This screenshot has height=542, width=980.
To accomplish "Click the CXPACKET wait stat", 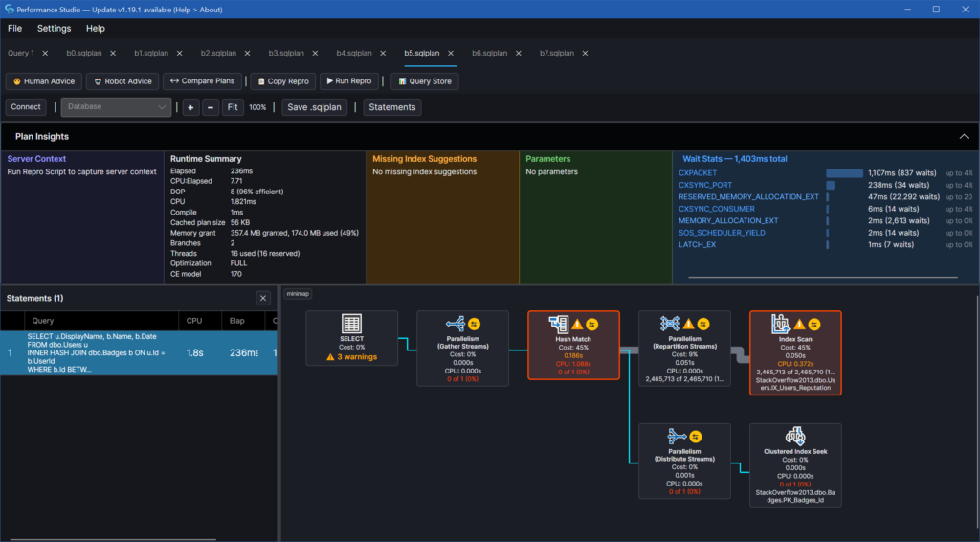I will [698, 173].
